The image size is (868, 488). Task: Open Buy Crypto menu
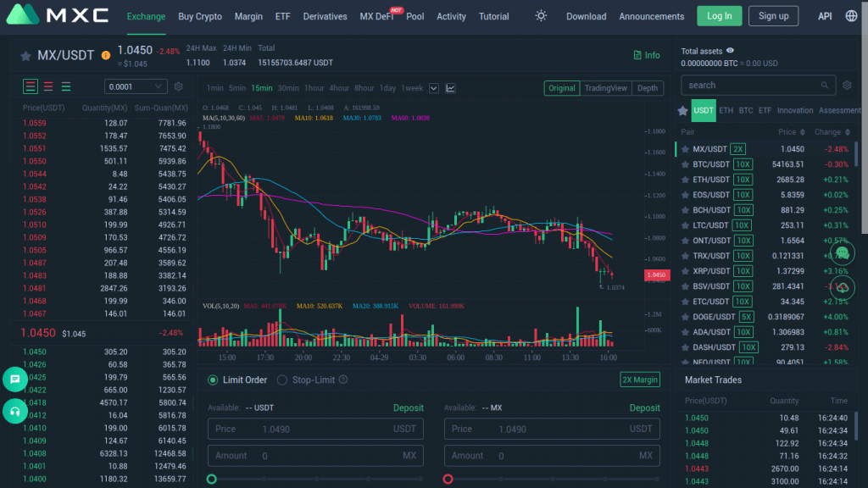200,17
